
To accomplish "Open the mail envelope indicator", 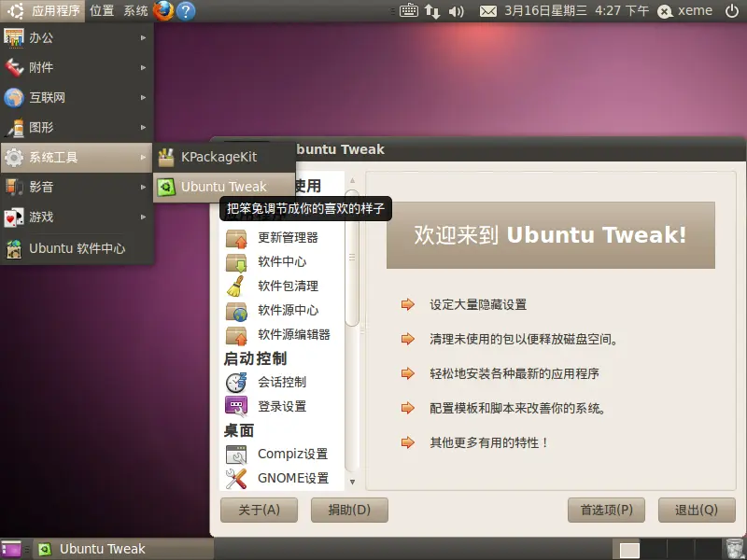I will pyautogui.click(x=487, y=11).
